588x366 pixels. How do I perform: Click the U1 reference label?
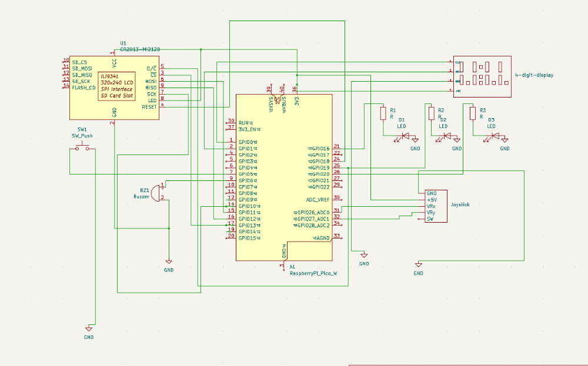click(x=123, y=43)
